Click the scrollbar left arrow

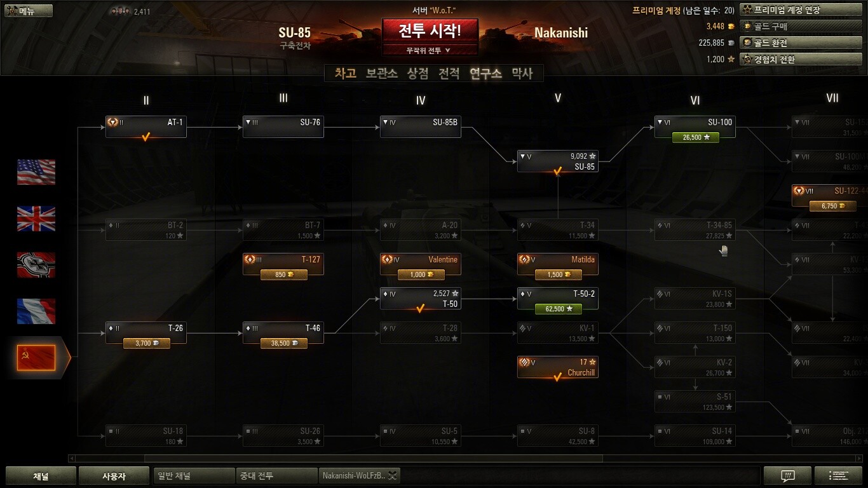pyautogui.click(x=72, y=458)
